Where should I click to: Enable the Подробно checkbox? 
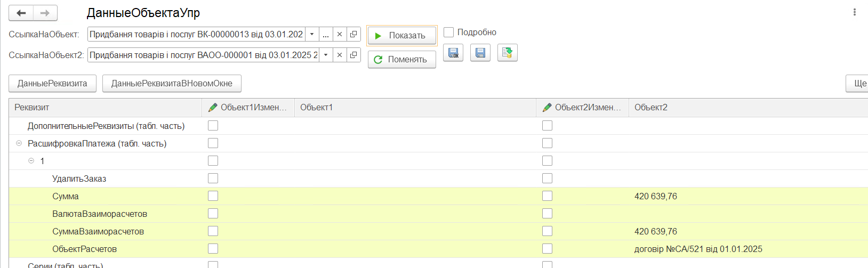click(449, 33)
